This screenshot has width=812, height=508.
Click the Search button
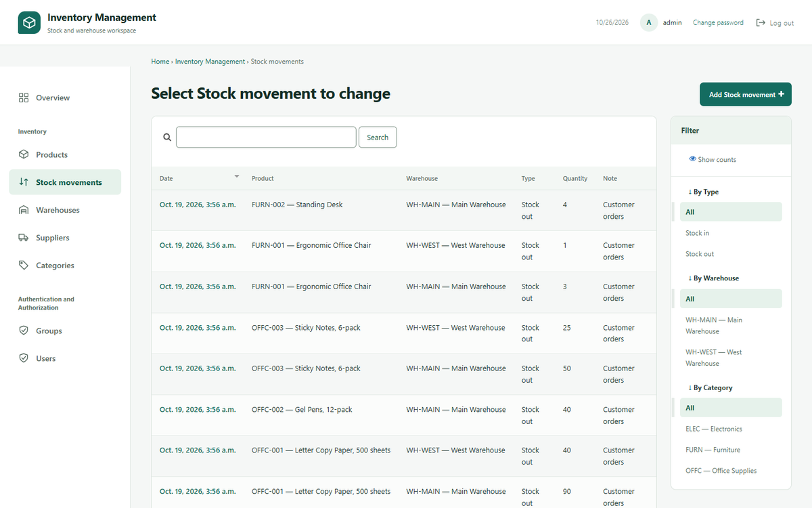[x=378, y=137]
